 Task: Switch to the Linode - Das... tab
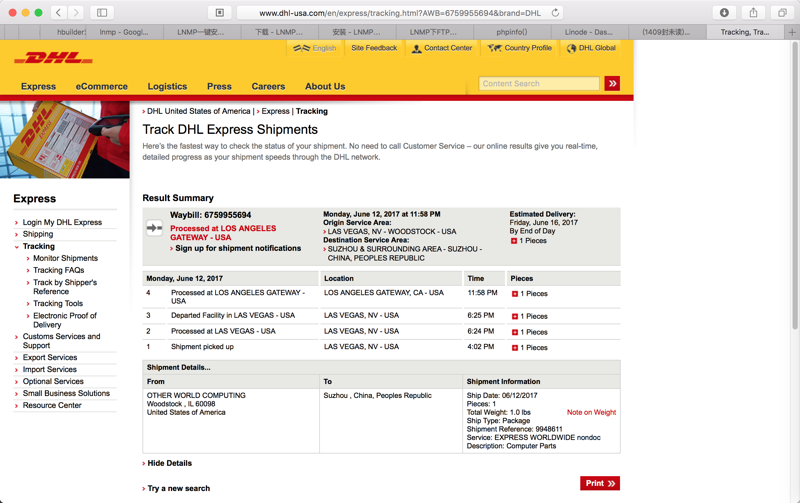tap(589, 32)
